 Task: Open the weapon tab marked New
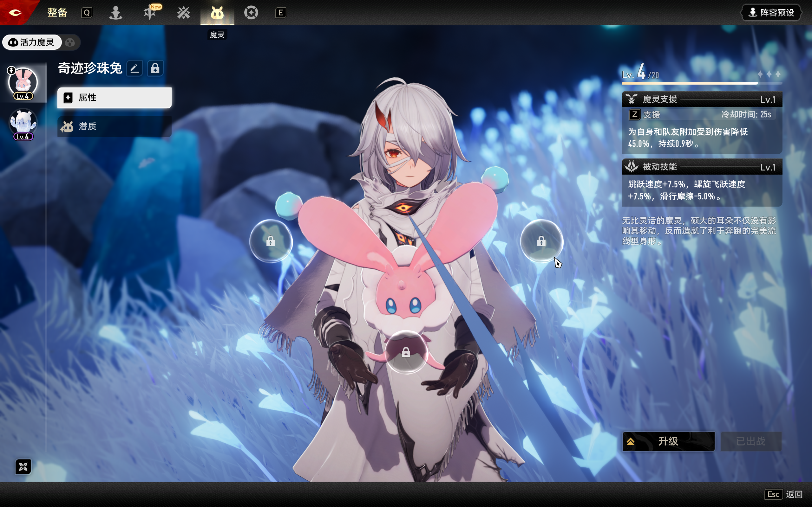point(150,13)
